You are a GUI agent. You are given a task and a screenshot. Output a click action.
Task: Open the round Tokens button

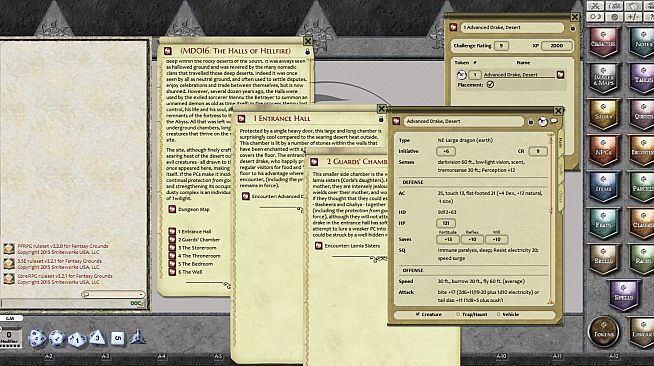coord(603,331)
